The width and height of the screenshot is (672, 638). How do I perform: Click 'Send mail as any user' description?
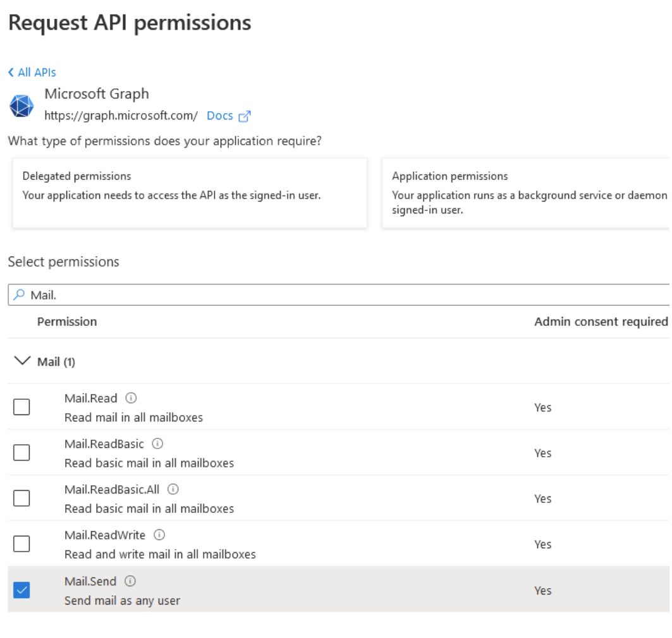pos(122,601)
